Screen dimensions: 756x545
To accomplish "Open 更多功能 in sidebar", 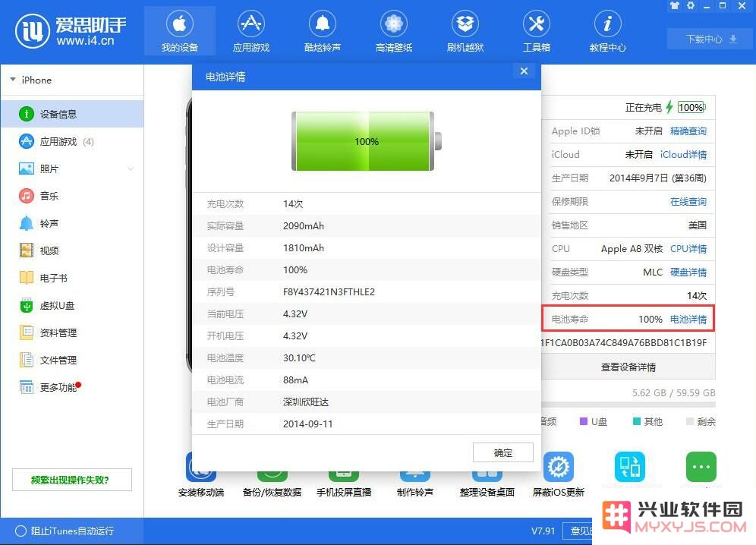I will [72, 387].
